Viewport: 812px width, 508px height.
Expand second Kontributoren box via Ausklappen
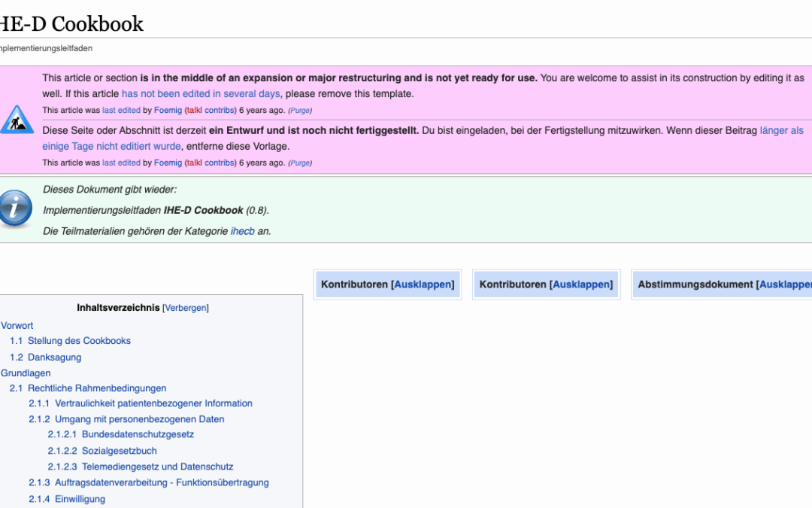coord(581,284)
